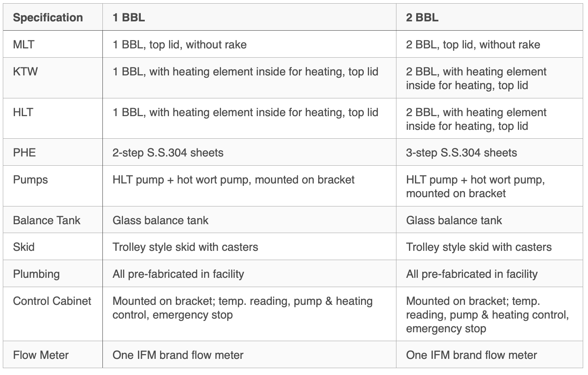Screen dimensions: 588x375
Task: Select '2 BBL, top lid, without rake' cell
Action: pyautogui.click(x=473, y=44)
